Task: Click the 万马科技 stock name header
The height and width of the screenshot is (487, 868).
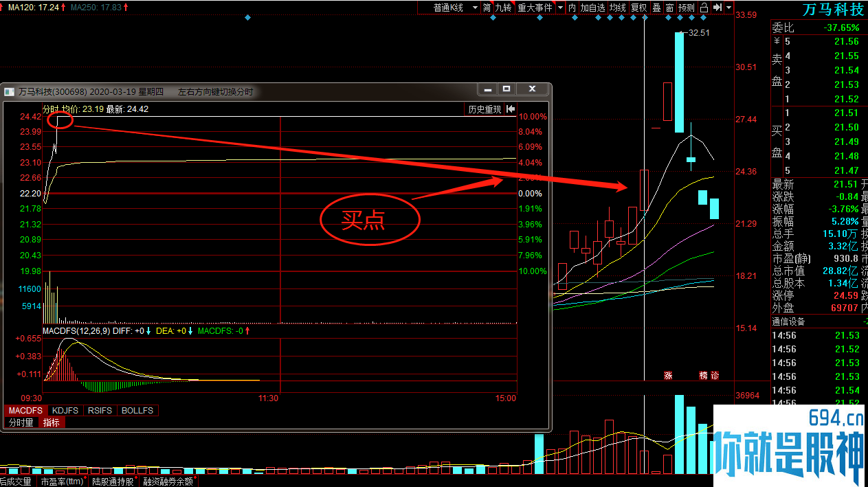Action: coord(833,10)
